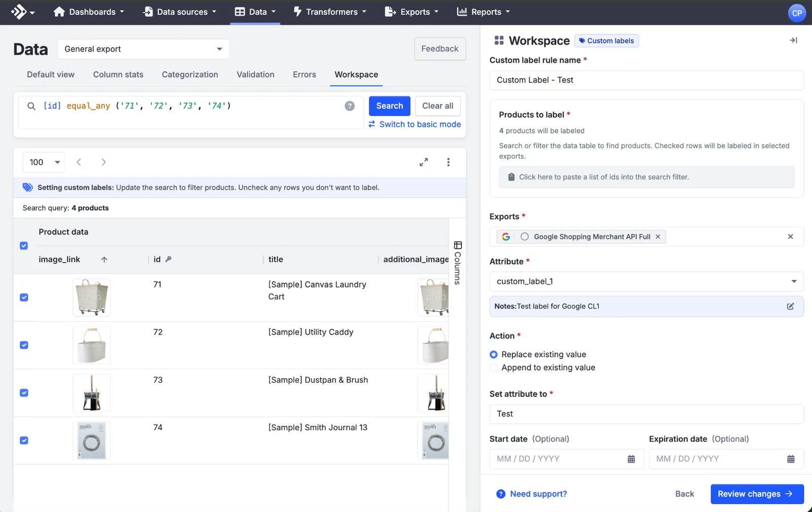Expand the Data sources menu

pos(180,12)
